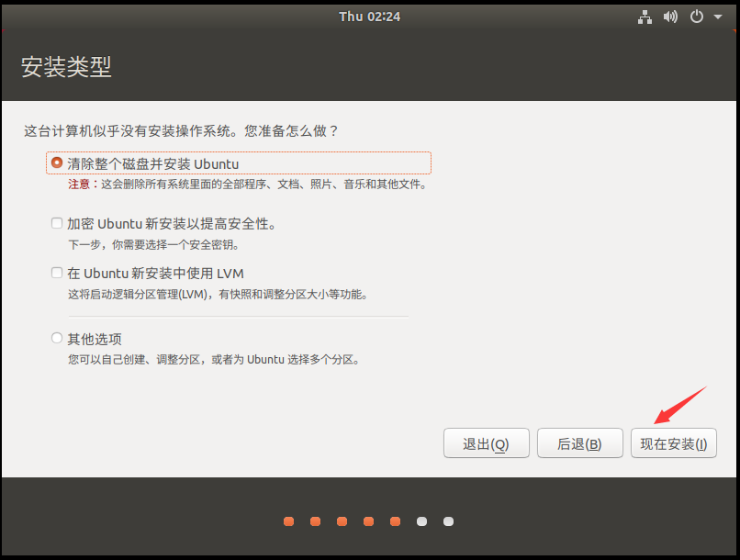The width and height of the screenshot is (740, 560).
Task: Click the 现在安装(I) button
Action: 674,443
